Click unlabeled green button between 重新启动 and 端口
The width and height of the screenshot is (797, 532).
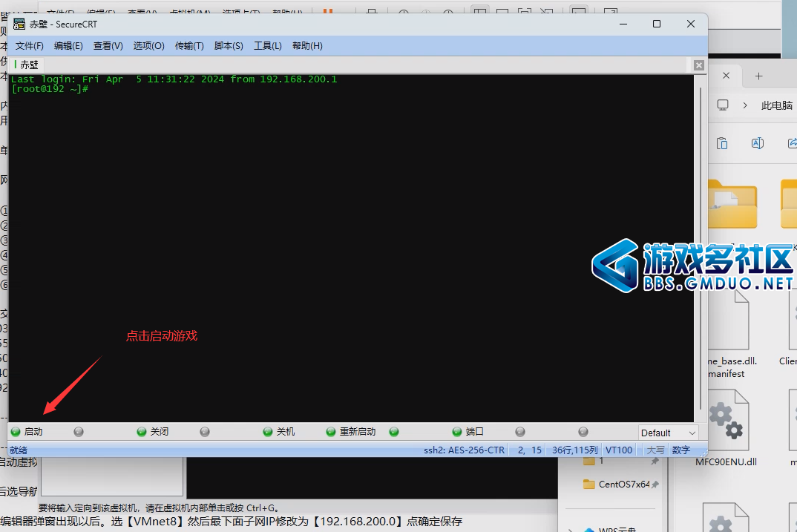pyautogui.click(x=394, y=431)
